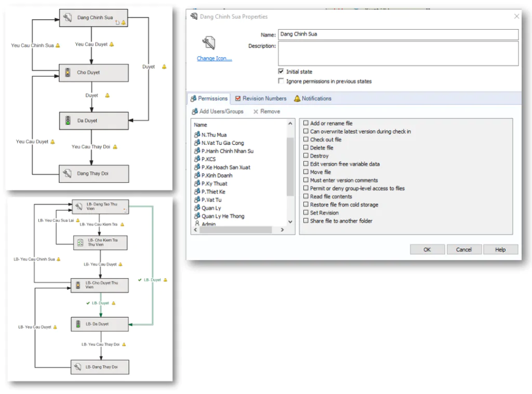
Task: Click bell beside LB- Yeu Cau Chinh Sua
Action: [58, 259]
